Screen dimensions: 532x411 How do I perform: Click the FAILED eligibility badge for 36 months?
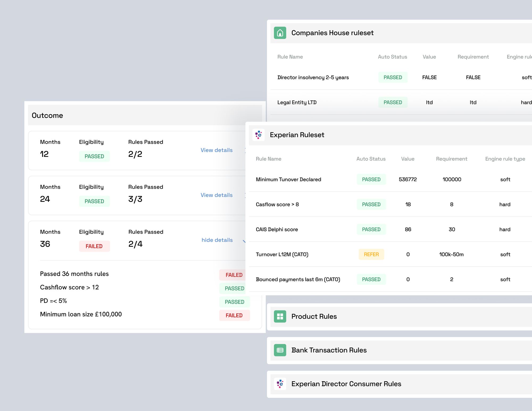[x=94, y=246]
